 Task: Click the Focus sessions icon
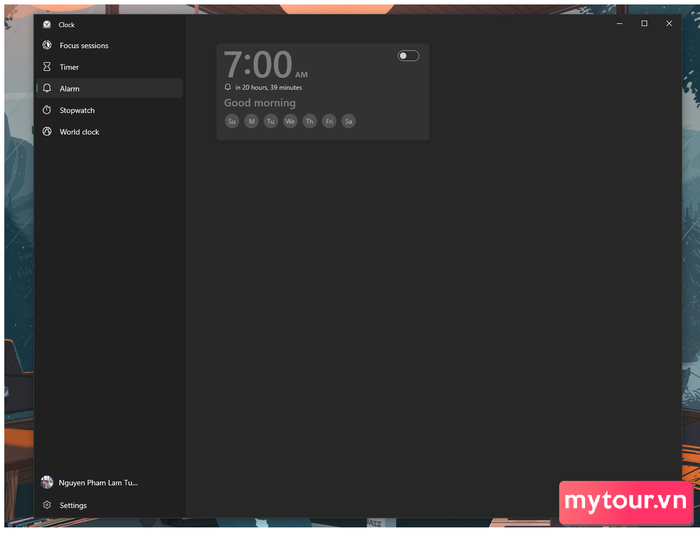tap(47, 45)
